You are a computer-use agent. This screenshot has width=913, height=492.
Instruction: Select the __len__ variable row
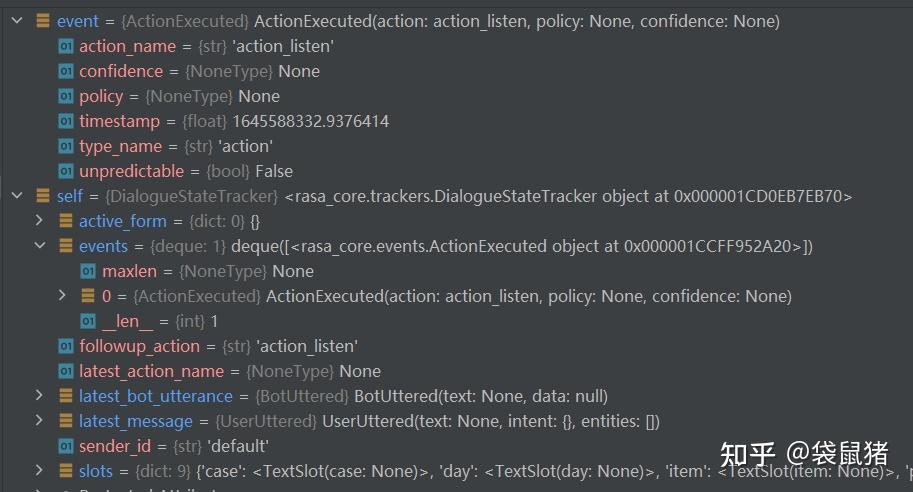tap(160, 321)
